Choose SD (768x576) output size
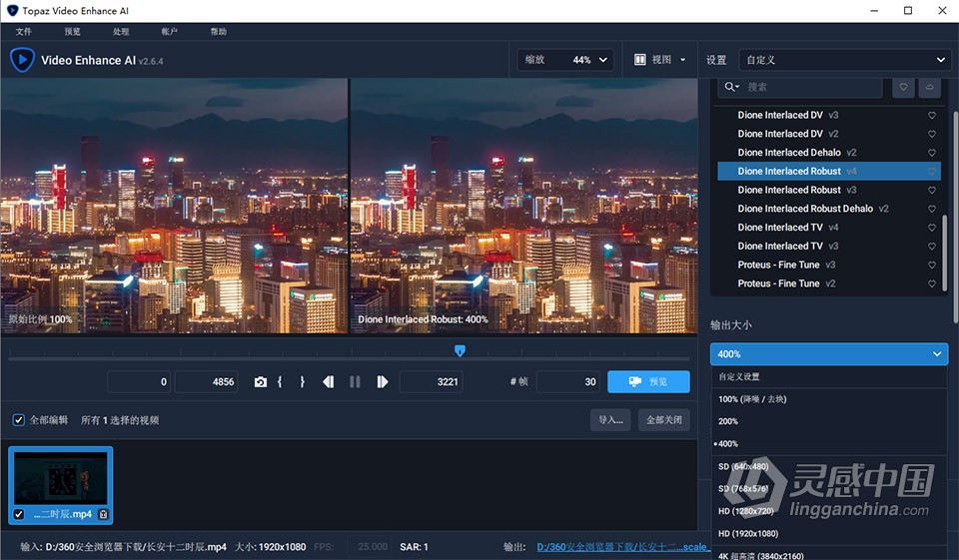Screen dimensions: 959x560 (829, 489)
